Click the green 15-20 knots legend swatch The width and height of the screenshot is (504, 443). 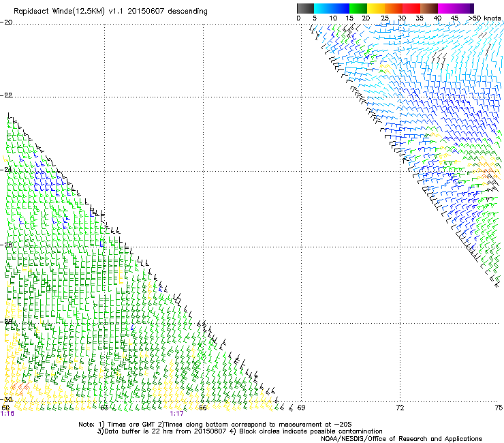[358, 8]
